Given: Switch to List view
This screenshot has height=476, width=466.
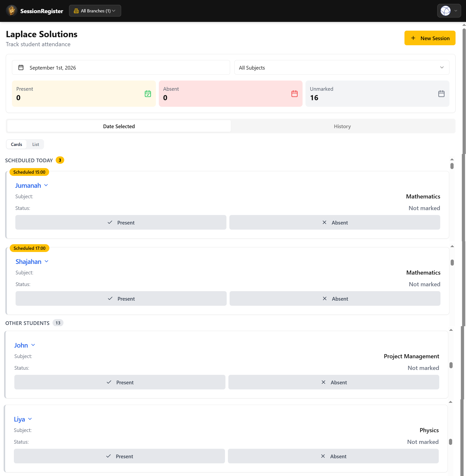Looking at the screenshot, I should (x=36, y=144).
